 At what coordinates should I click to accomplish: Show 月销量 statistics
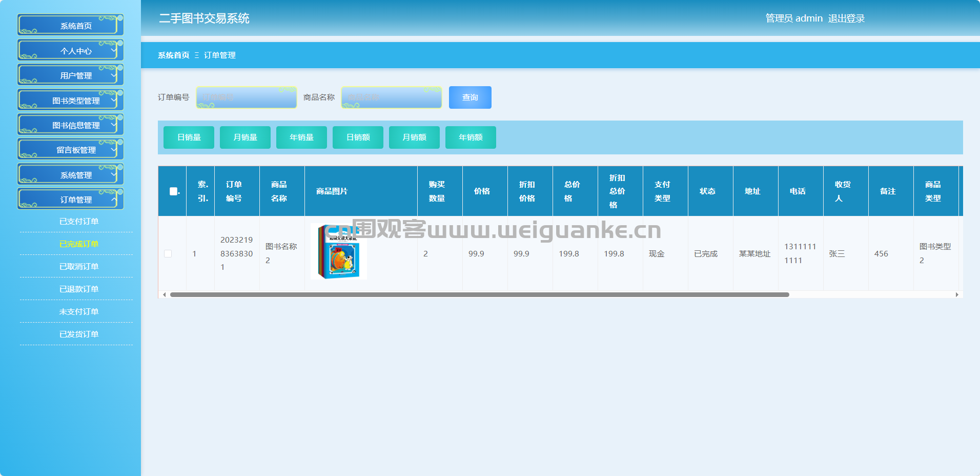pos(245,137)
